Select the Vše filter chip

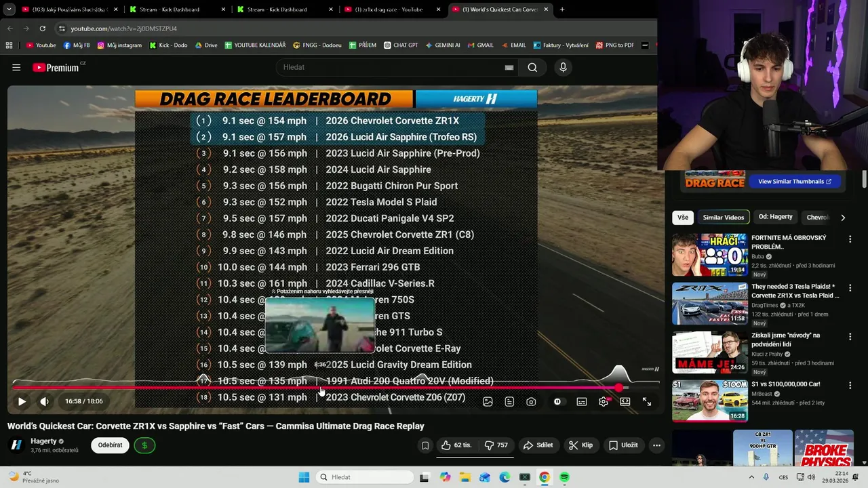tap(683, 218)
